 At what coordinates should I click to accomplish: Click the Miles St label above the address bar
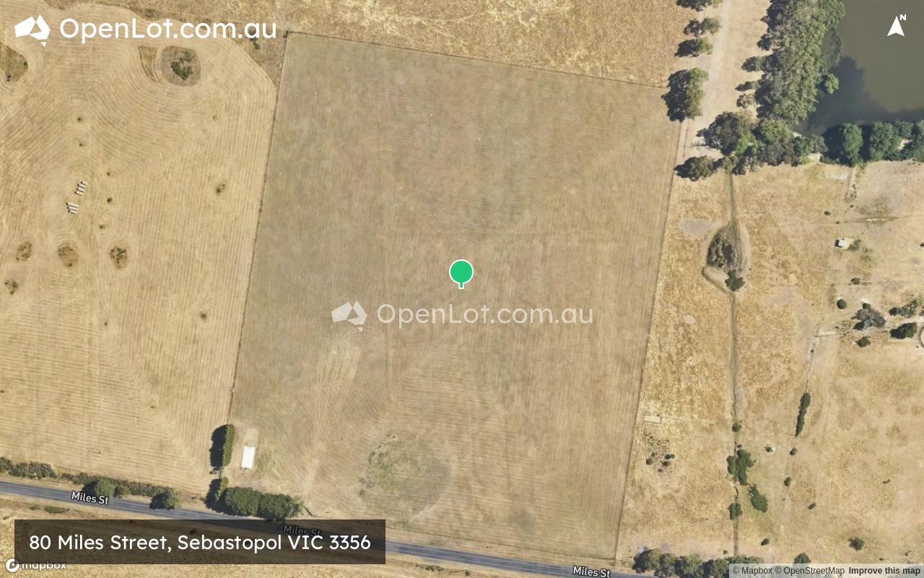(x=302, y=531)
